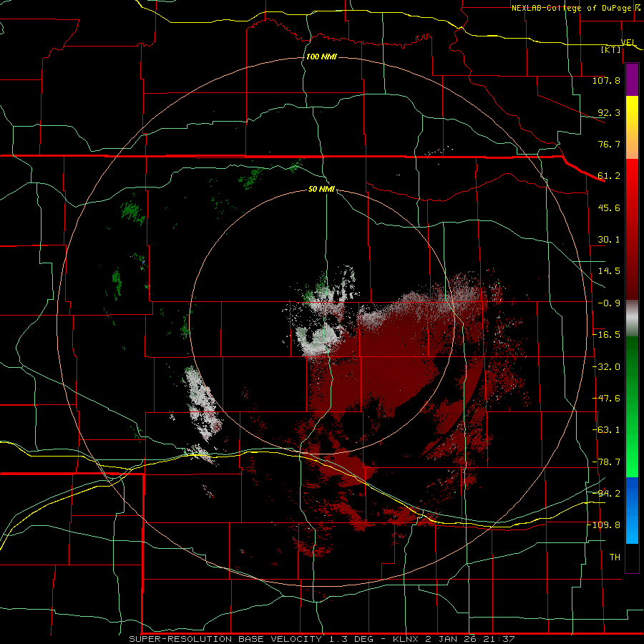644x644 pixels.
Task: Click the "100 NMI" range ring label
Action: pyautogui.click(x=321, y=57)
